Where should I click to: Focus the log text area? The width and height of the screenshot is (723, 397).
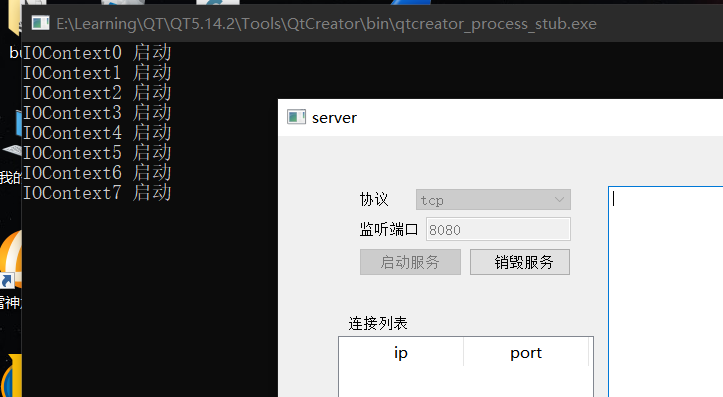point(666,291)
